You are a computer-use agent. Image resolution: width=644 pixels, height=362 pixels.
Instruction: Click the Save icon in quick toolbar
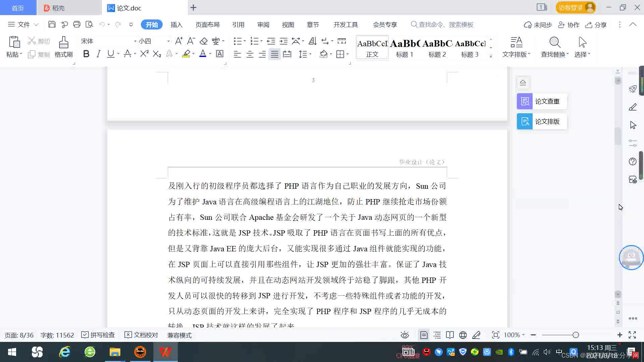click(x=52, y=24)
